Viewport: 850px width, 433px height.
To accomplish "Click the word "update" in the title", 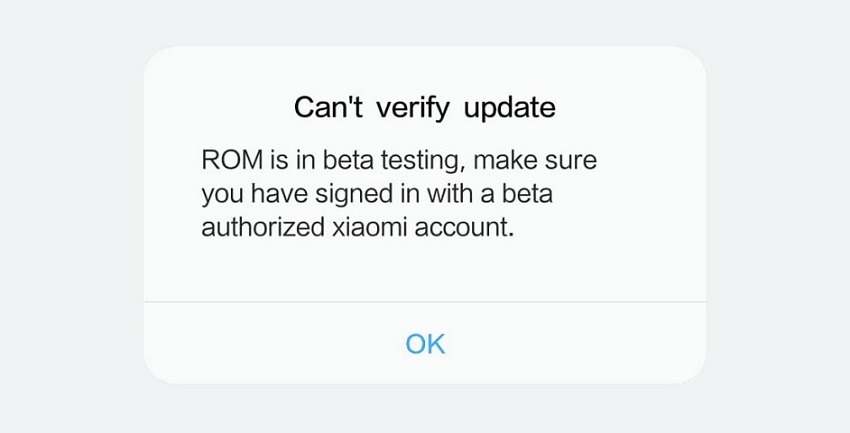I will coord(510,108).
